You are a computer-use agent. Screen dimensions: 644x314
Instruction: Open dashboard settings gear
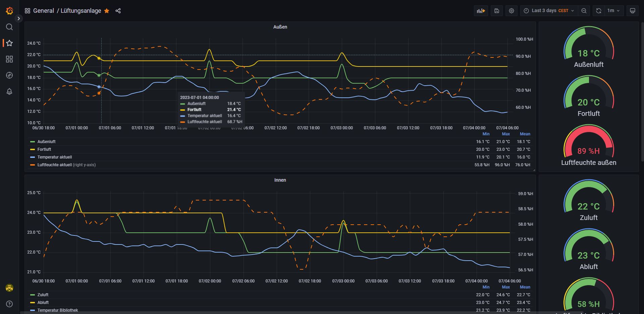tap(512, 11)
